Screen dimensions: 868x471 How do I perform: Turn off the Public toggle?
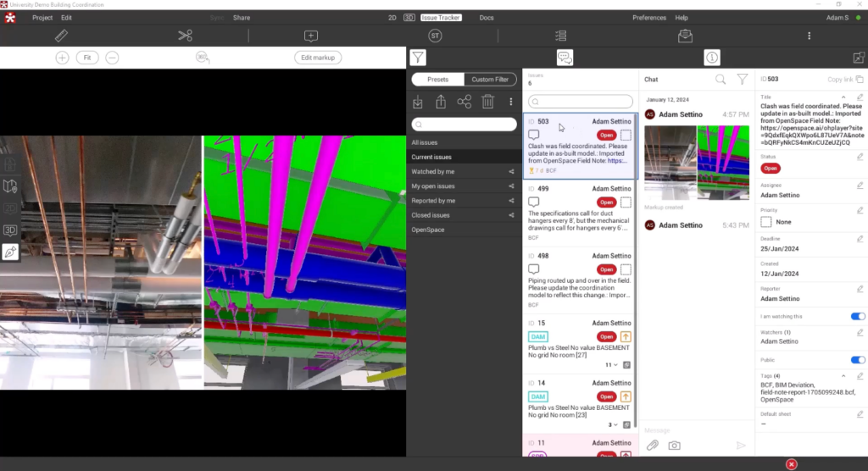(857, 359)
